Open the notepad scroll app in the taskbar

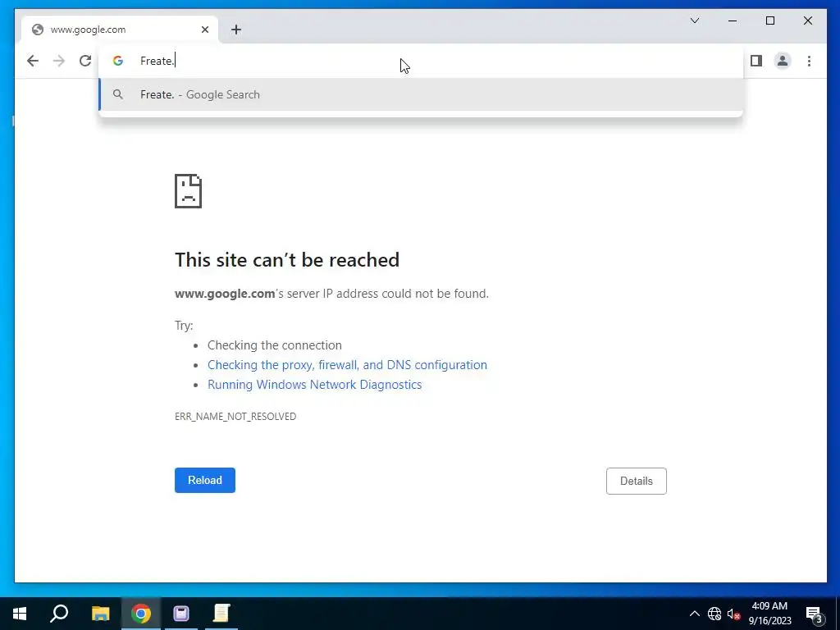click(221, 614)
